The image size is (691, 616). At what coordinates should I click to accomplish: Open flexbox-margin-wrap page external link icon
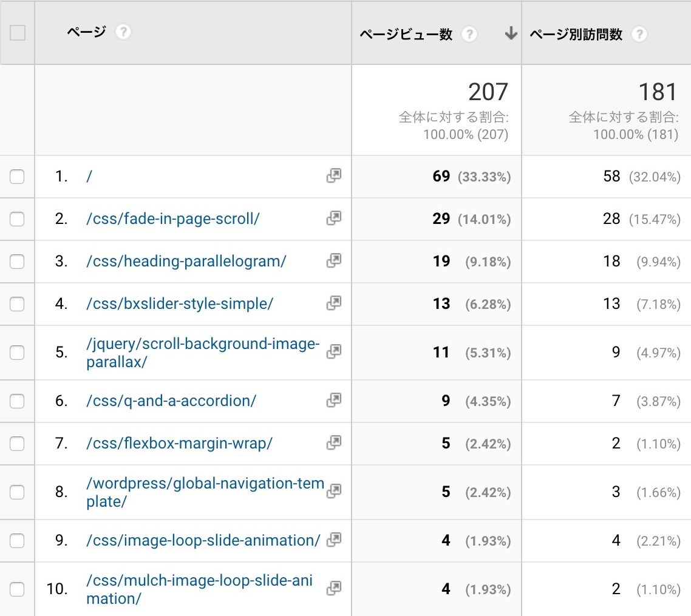tap(333, 442)
